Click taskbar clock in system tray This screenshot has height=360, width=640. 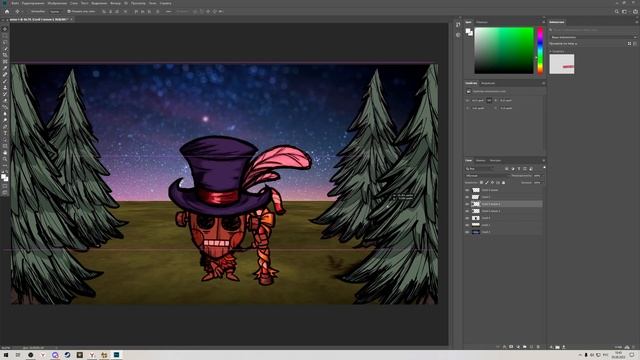[618, 355]
